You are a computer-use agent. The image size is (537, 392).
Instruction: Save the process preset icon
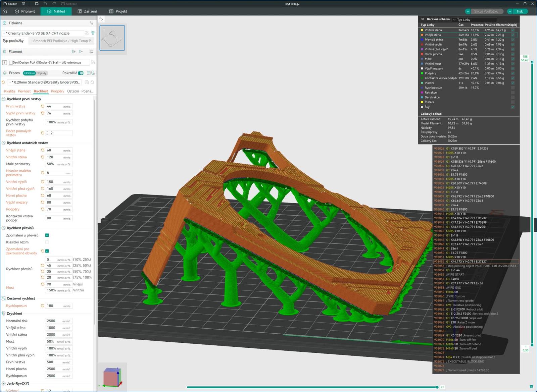(x=87, y=82)
